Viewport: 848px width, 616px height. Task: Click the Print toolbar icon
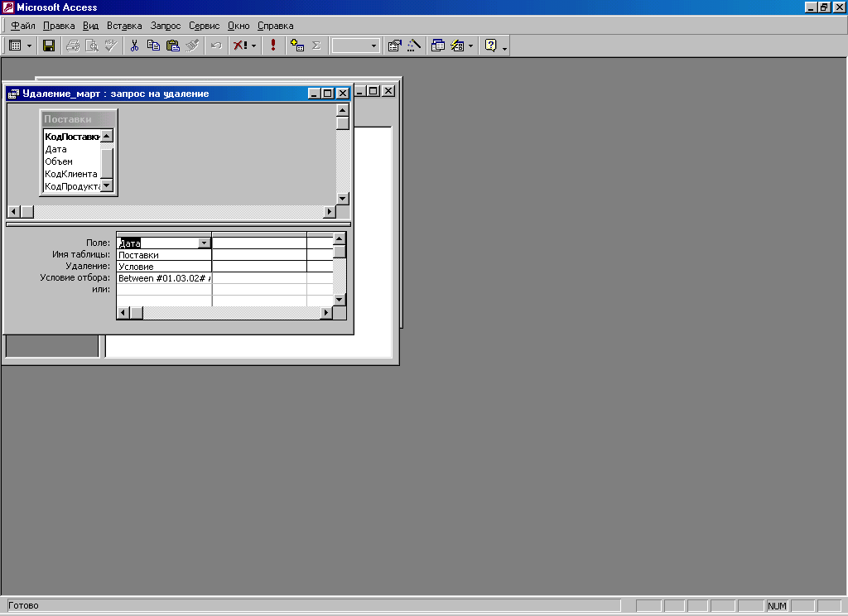pos(73,46)
